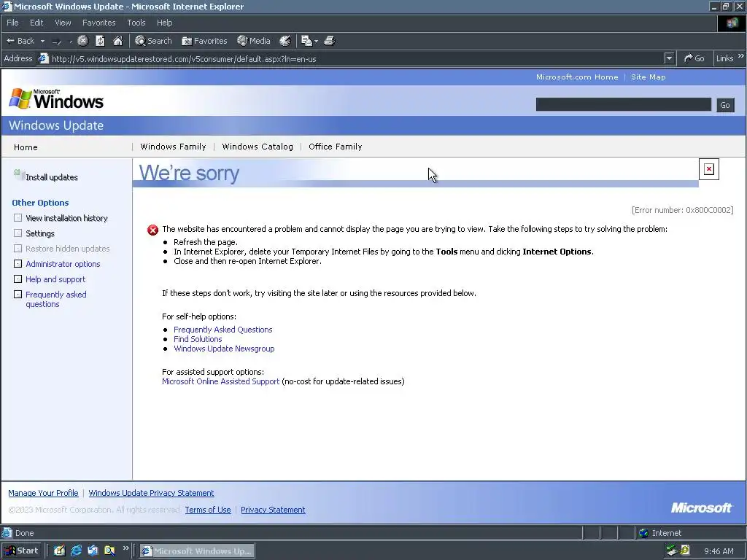Click box icon beside View installation history

pyautogui.click(x=18, y=217)
